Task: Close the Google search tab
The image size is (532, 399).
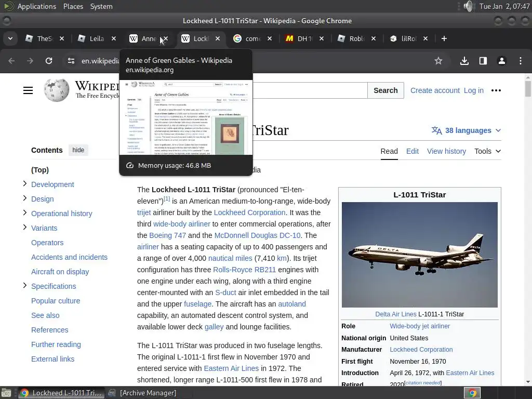Action: (x=270, y=38)
